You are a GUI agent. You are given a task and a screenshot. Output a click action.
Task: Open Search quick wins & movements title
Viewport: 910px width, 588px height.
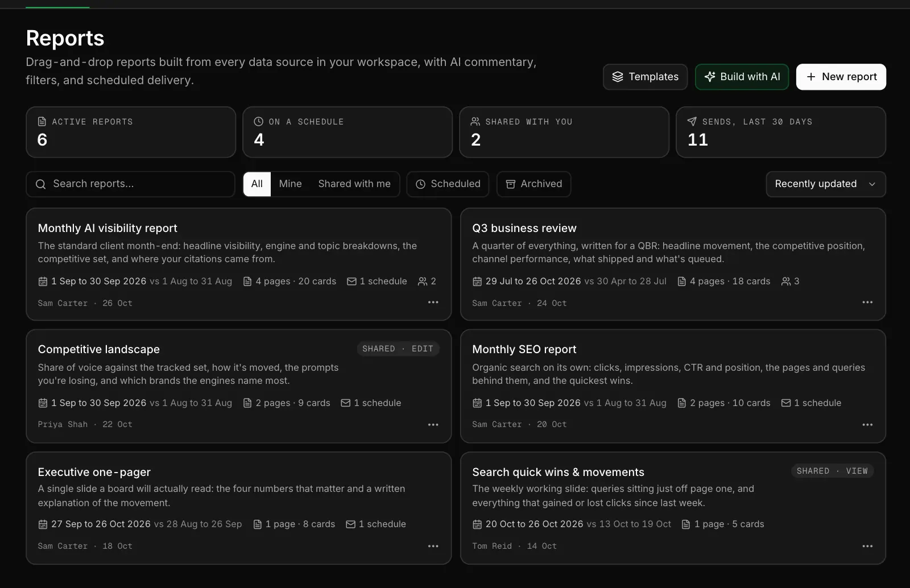[558, 472]
